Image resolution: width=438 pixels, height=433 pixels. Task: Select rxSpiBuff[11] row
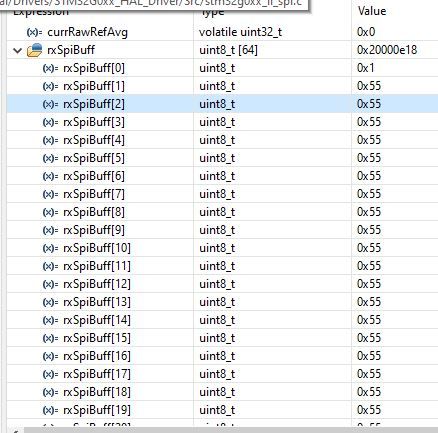coord(222,266)
